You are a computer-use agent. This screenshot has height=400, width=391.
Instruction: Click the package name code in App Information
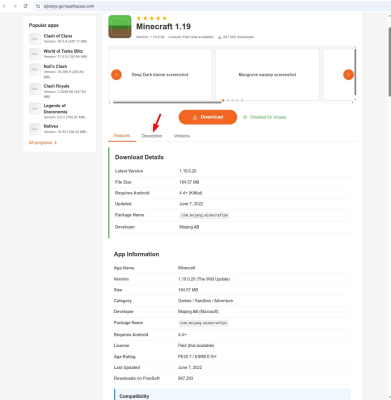coord(203,323)
